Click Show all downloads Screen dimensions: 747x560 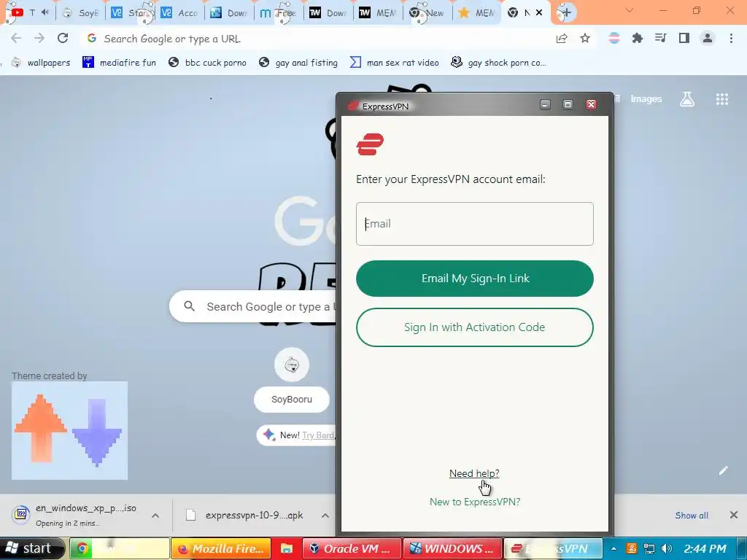pyautogui.click(x=692, y=516)
